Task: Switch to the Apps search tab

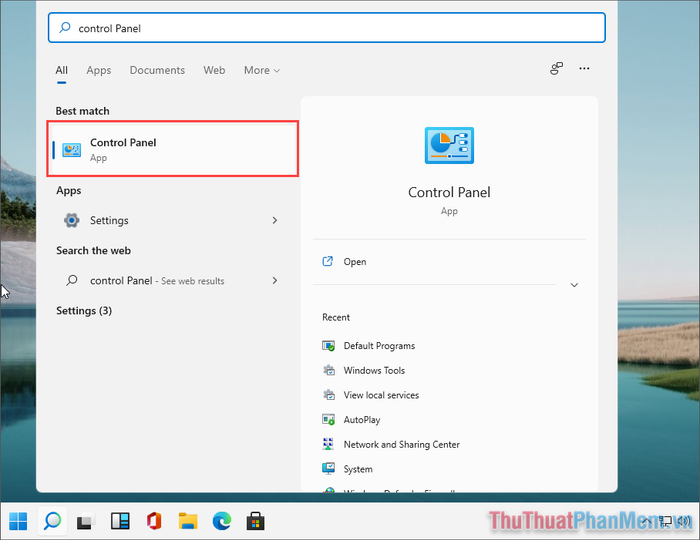Action: (x=99, y=71)
